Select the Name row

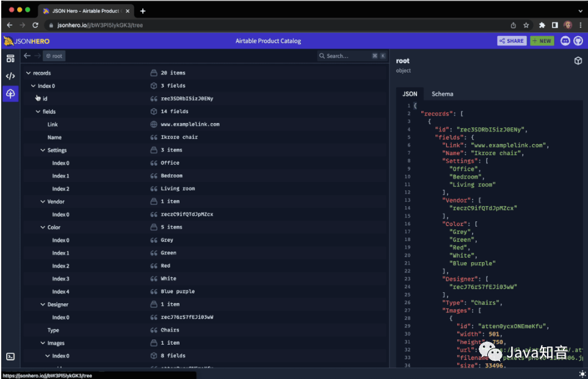coord(205,138)
